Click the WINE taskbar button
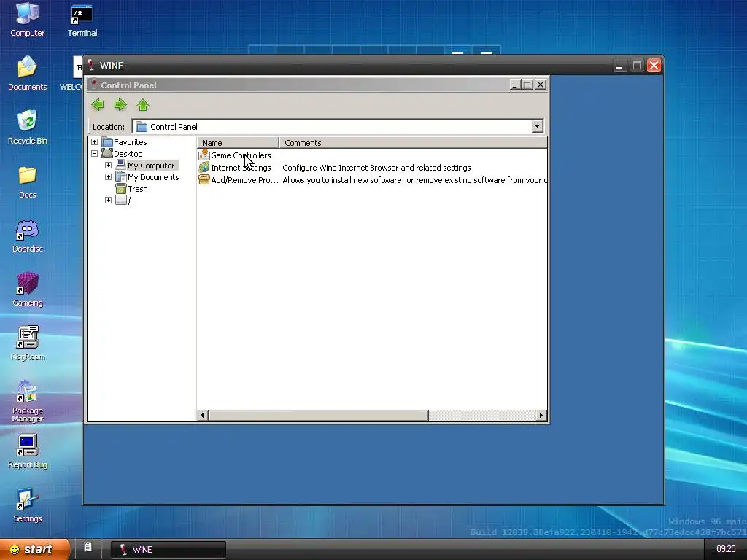The width and height of the screenshot is (747, 560). (168, 549)
